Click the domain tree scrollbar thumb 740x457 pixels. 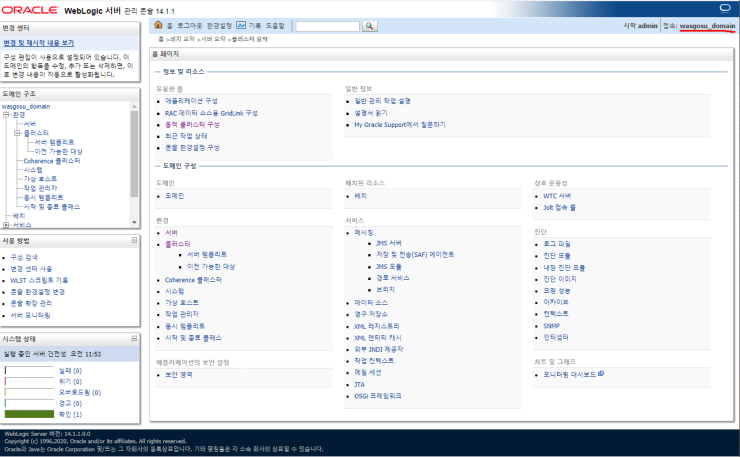coord(135,154)
